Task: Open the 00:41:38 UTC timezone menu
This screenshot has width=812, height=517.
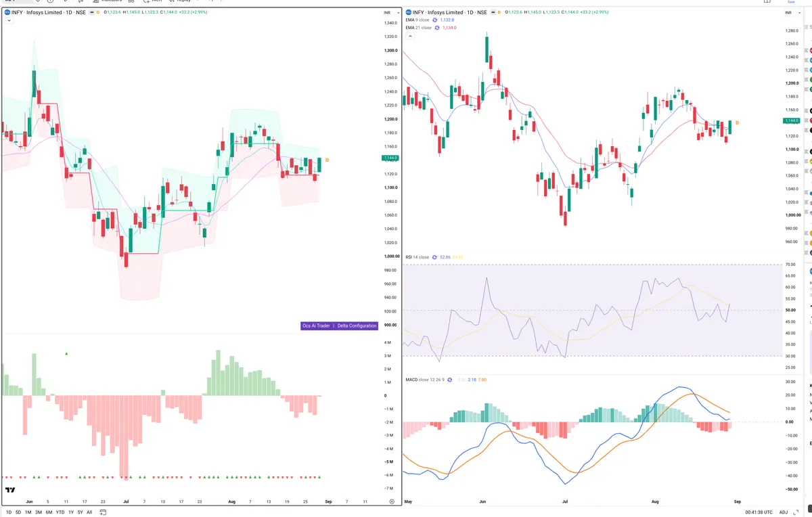Action: (x=758, y=512)
